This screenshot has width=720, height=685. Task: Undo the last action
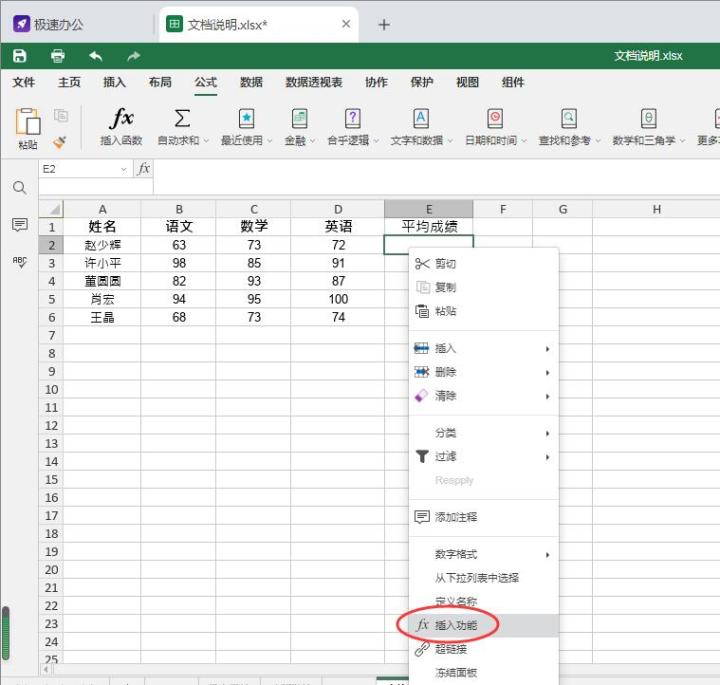(x=96, y=56)
